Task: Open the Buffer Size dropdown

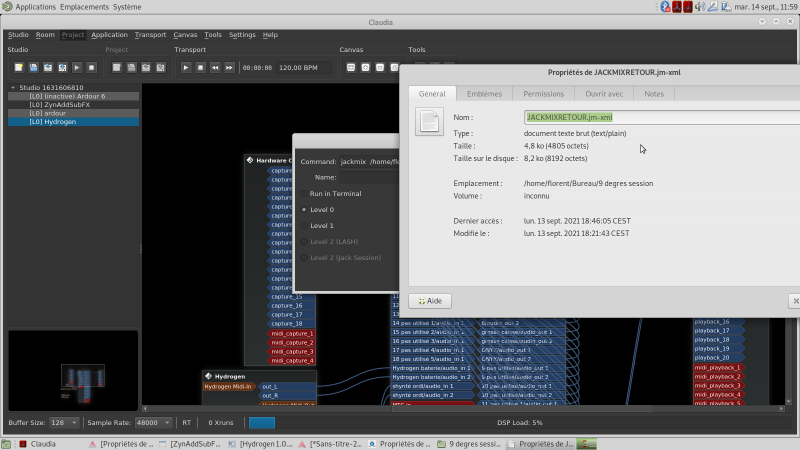Action: click(64, 422)
